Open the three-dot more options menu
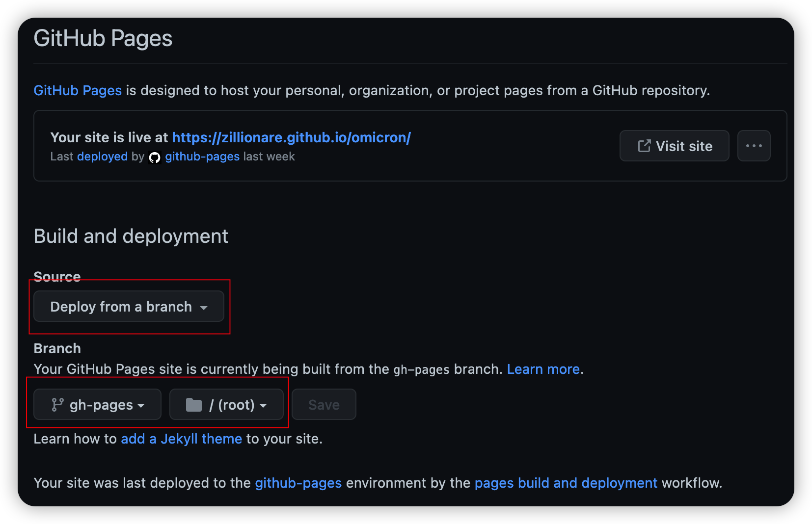 [754, 146]
